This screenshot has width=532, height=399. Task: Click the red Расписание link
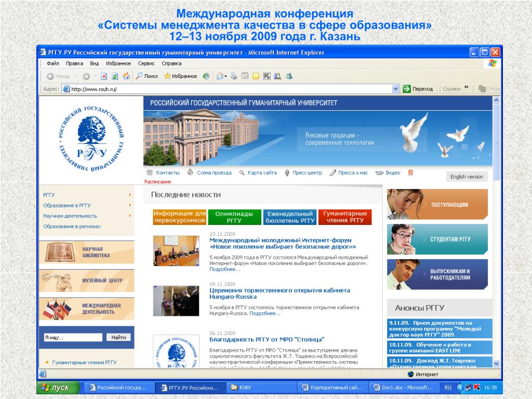click(158, 182)
